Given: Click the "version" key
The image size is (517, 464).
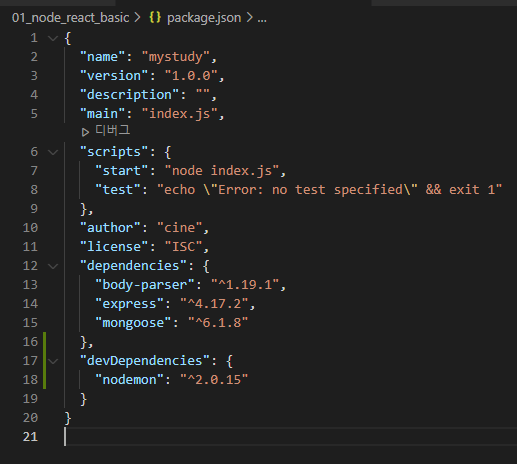Looking at the screenshot, I should [x=114, y=76].
